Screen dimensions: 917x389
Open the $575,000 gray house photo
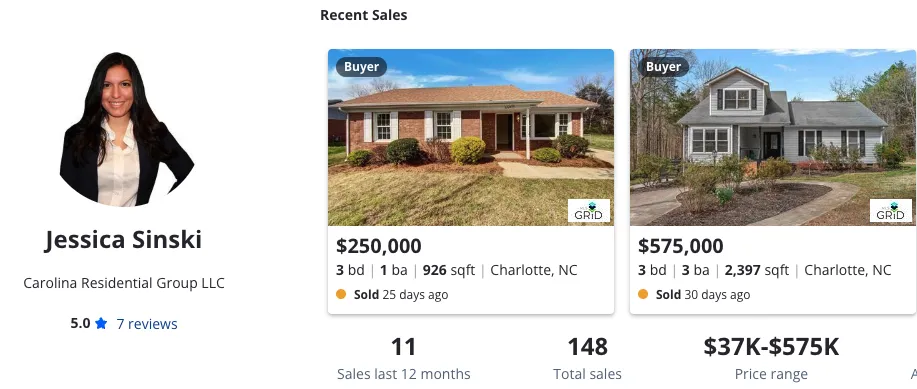(773, 137)
